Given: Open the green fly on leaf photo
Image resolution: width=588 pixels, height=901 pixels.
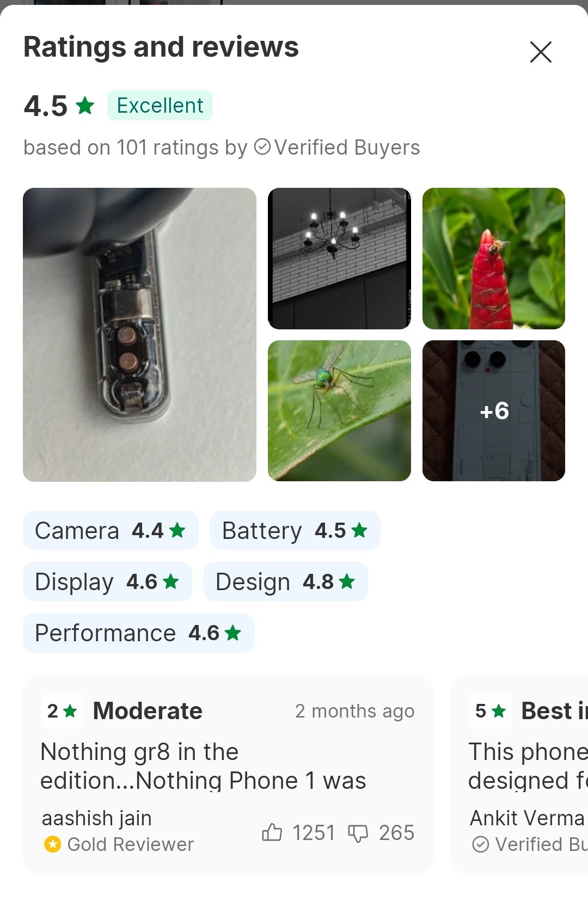Looking at the screenshot, I should click(x=339, y=410).
